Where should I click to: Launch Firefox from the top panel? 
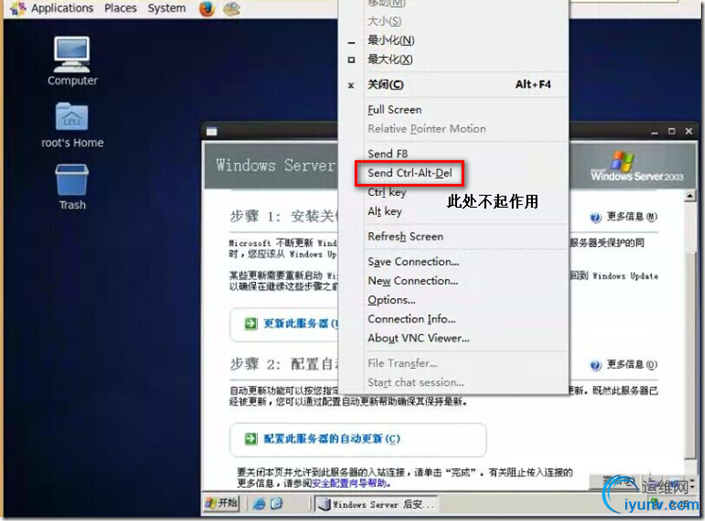click(x=207, y=9)
